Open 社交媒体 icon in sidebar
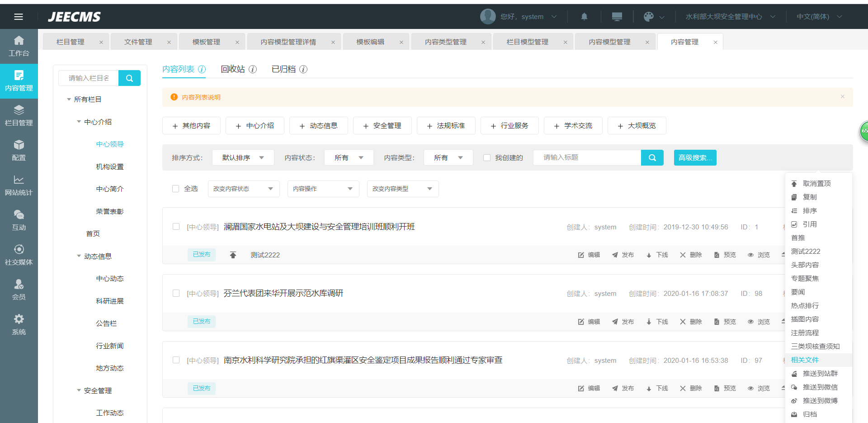Viewport: 868px width, 423px height. (x=19, y=249)
